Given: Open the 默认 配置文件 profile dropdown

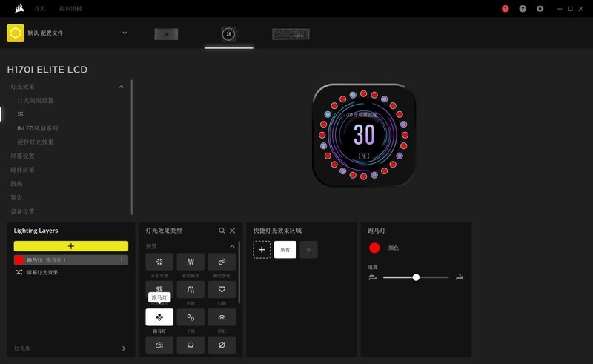Looking at the screenshot, I should [x=125, y=33].
